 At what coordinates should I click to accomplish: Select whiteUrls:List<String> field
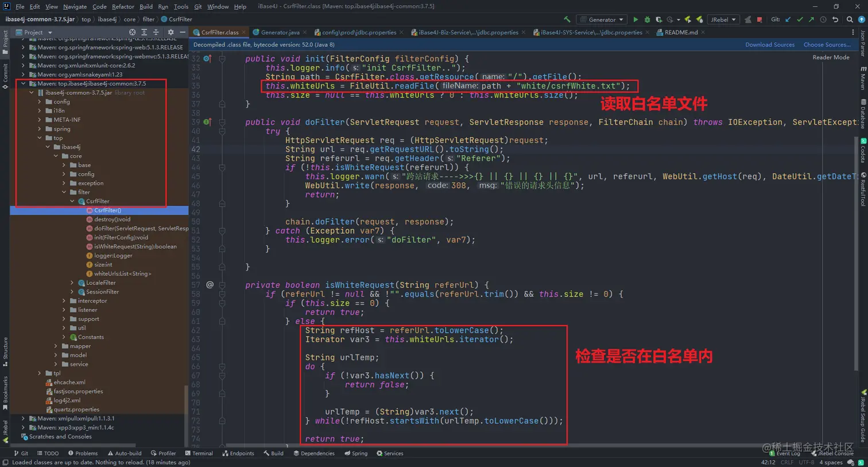(x=118, y=273)
